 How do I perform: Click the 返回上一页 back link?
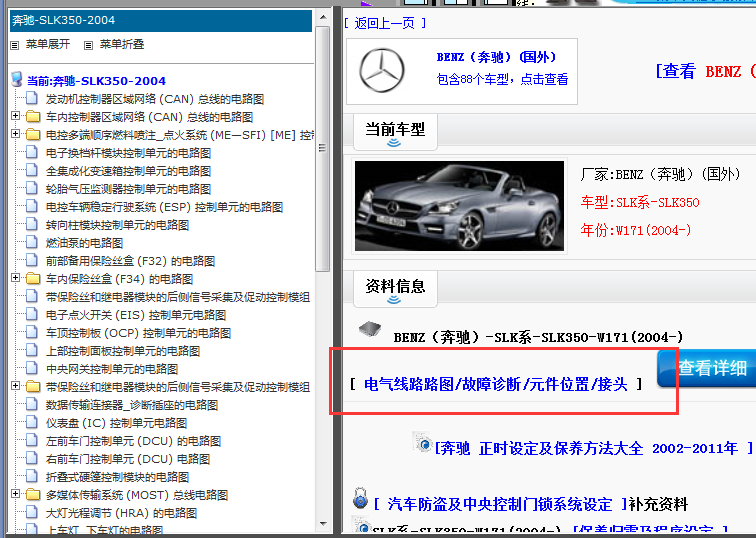pyautogui.click(x=385, y=23)
